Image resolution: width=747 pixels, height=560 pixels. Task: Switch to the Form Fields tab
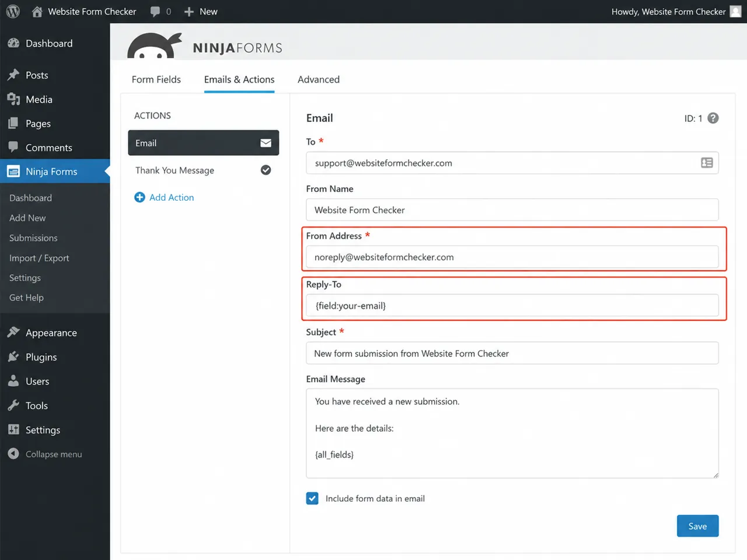click(156, 79)
